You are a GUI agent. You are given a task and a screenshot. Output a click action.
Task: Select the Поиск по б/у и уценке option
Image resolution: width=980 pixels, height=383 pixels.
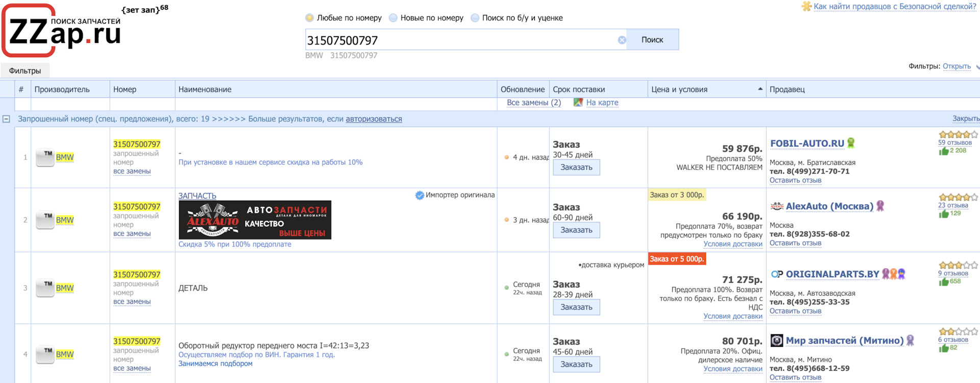point(475,18)
